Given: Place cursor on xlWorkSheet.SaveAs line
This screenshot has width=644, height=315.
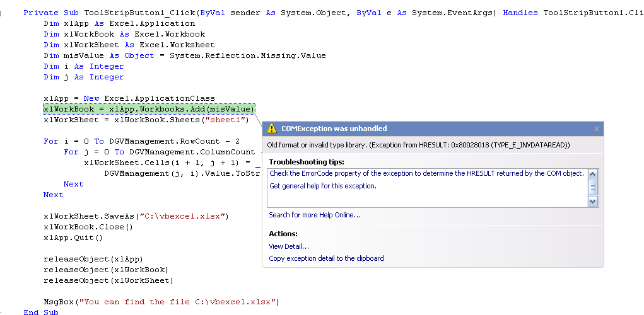Looking at the screenshot, I should [136, 215].
